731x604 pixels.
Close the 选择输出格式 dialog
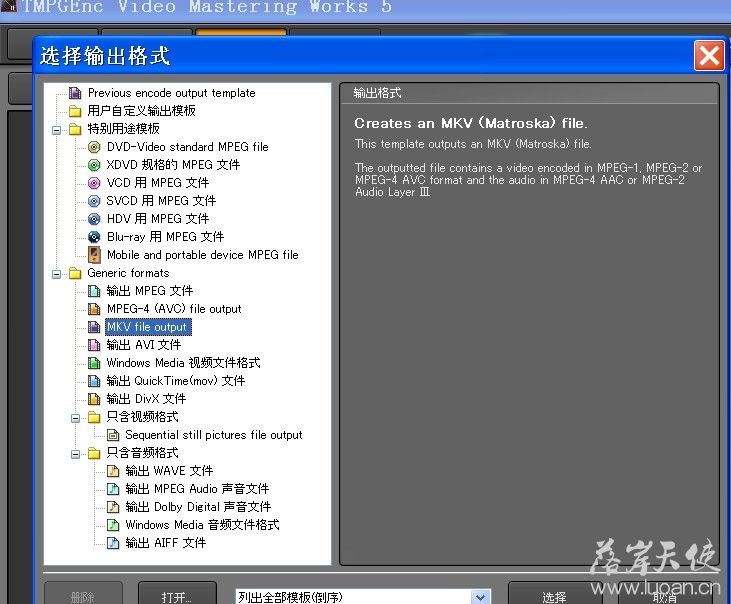coord(709,55)
